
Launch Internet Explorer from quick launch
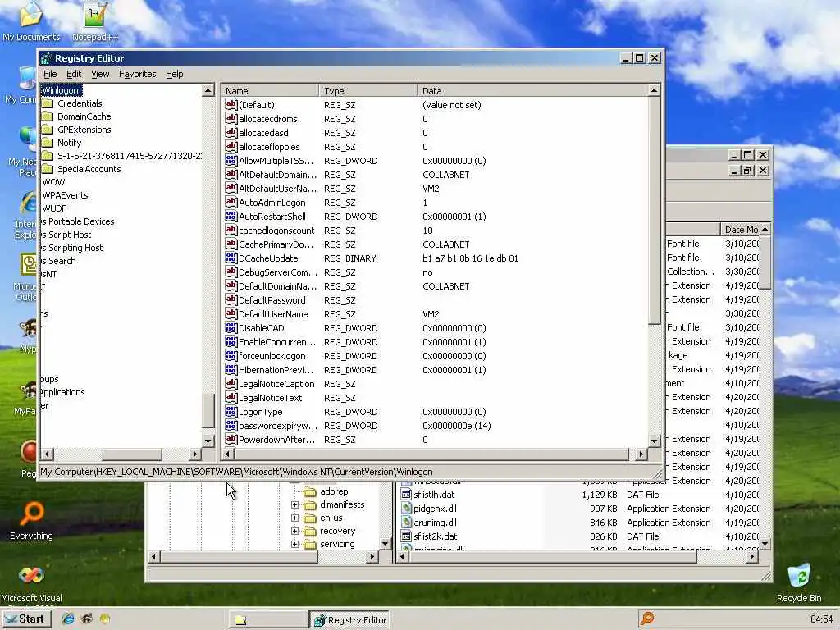68,619
